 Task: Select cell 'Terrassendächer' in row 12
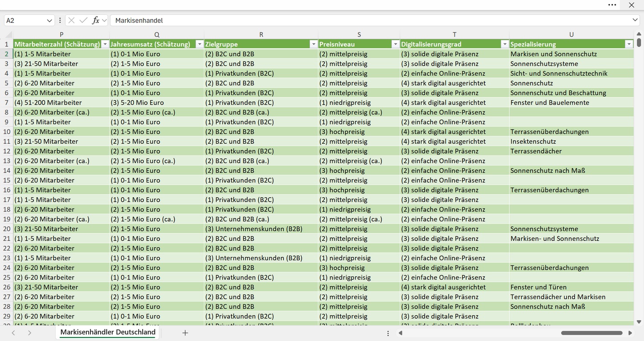571,151
